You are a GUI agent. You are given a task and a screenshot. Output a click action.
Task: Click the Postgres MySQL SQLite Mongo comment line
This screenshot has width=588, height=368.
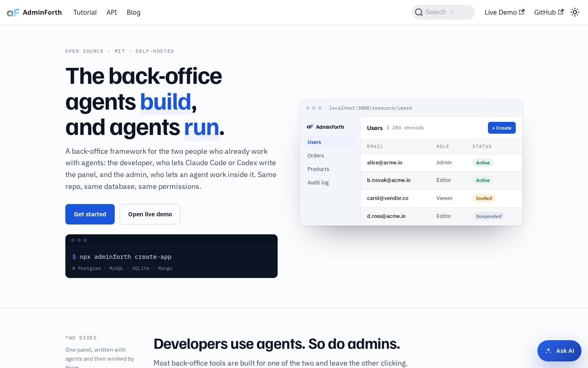click(122, 269)
